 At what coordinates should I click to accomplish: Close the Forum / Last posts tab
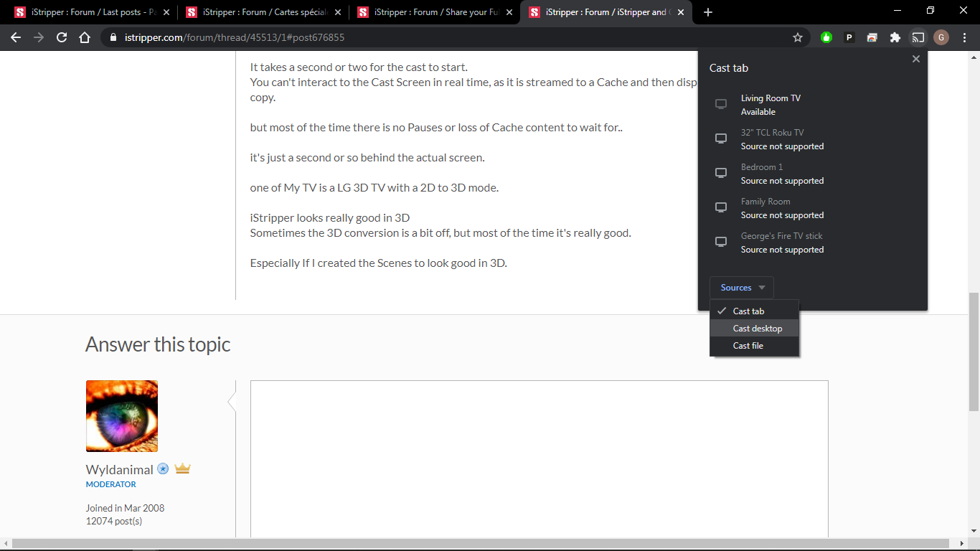point(166,12)
